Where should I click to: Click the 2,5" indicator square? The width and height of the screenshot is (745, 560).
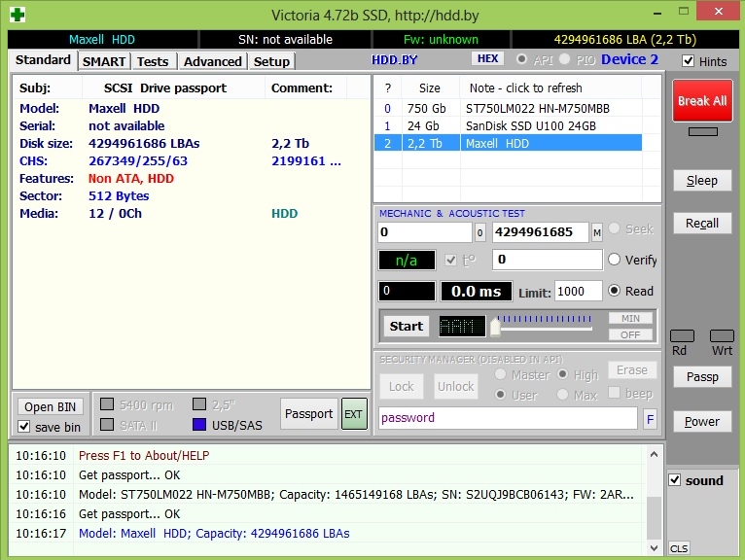[199, 404]
